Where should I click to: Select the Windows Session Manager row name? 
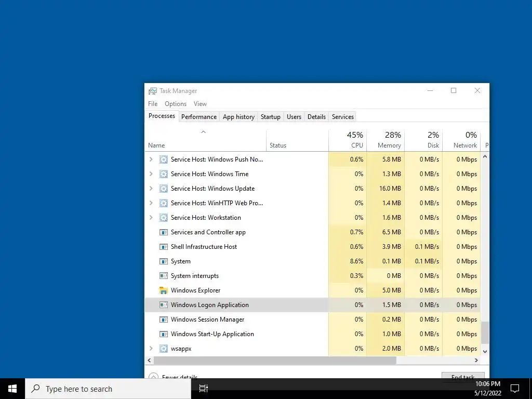[x=207, y=320]
